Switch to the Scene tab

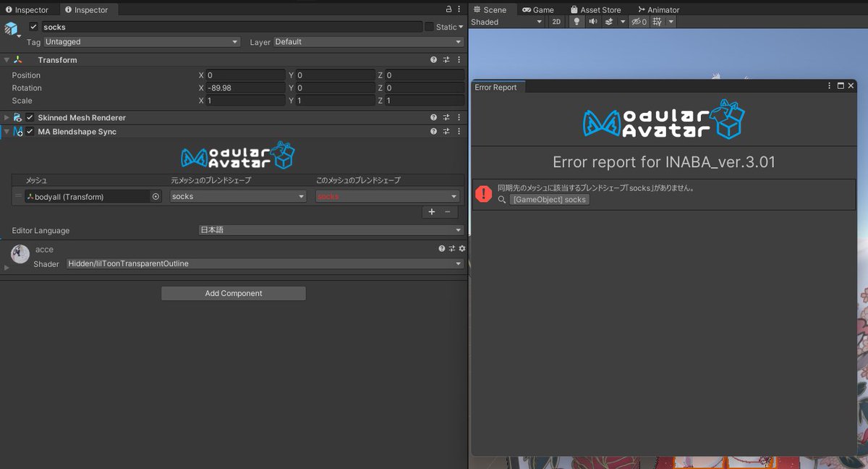coord(490,9)
